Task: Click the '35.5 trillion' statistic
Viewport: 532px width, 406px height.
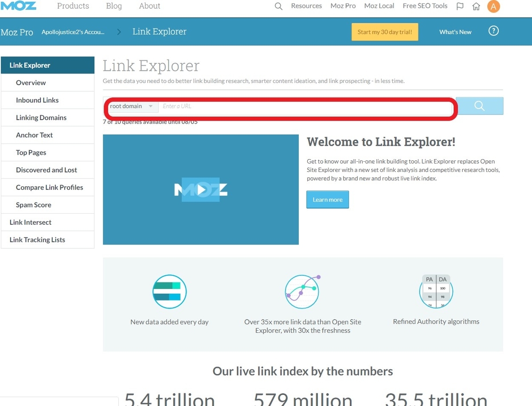Action: tap(436, 399)
